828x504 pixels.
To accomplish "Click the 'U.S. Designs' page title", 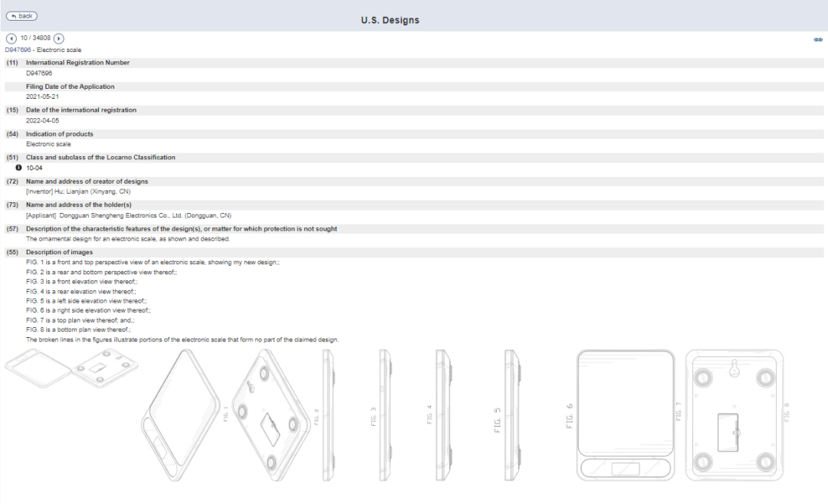I will tap(389, 20).
